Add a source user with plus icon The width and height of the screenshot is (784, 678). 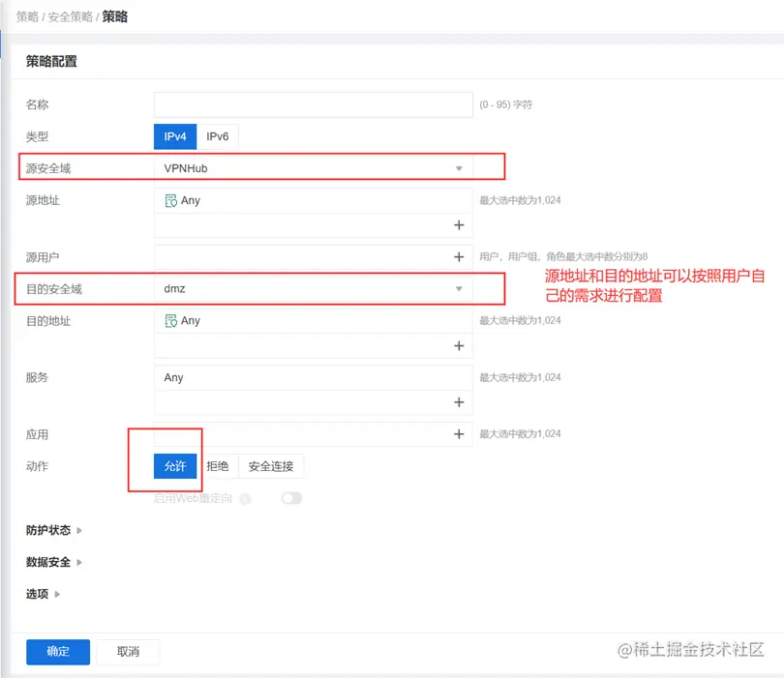(459, 257)
